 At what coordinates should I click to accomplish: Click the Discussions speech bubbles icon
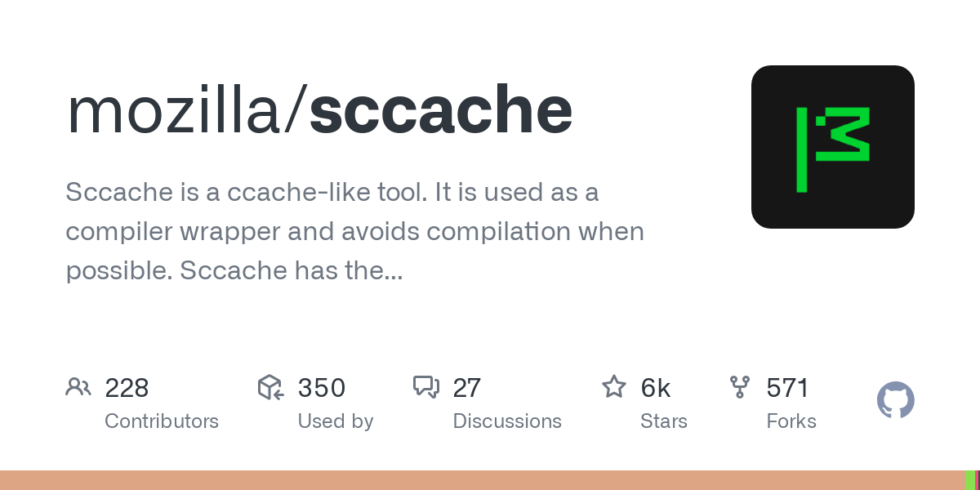426,387
